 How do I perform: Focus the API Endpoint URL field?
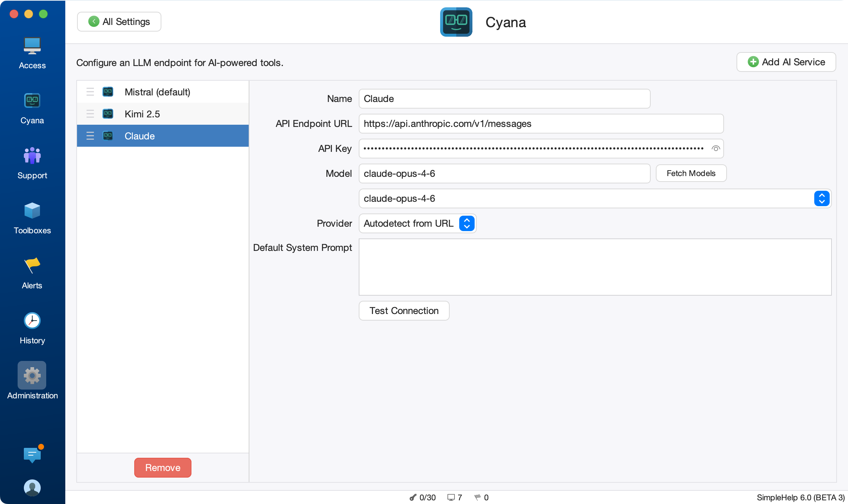541,124
